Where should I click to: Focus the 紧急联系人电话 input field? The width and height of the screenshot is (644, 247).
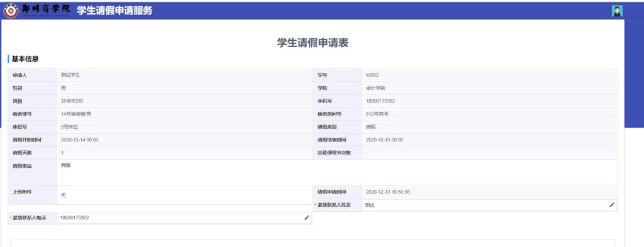(185, 218)
